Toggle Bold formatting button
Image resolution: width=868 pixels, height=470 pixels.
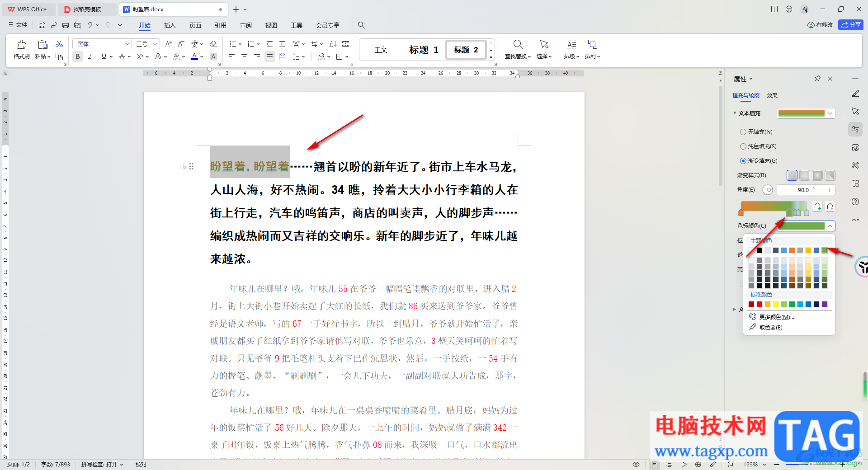click(x=78, y=56)
